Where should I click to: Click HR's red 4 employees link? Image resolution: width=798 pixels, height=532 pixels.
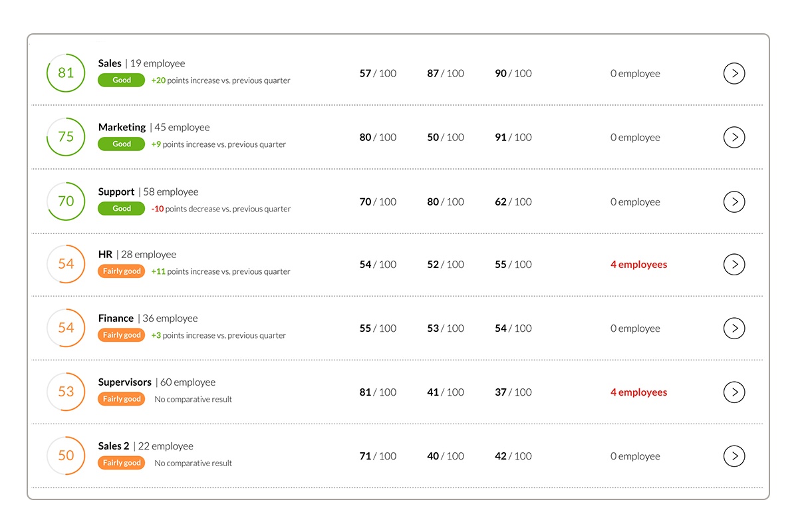[x=638, y=265]
